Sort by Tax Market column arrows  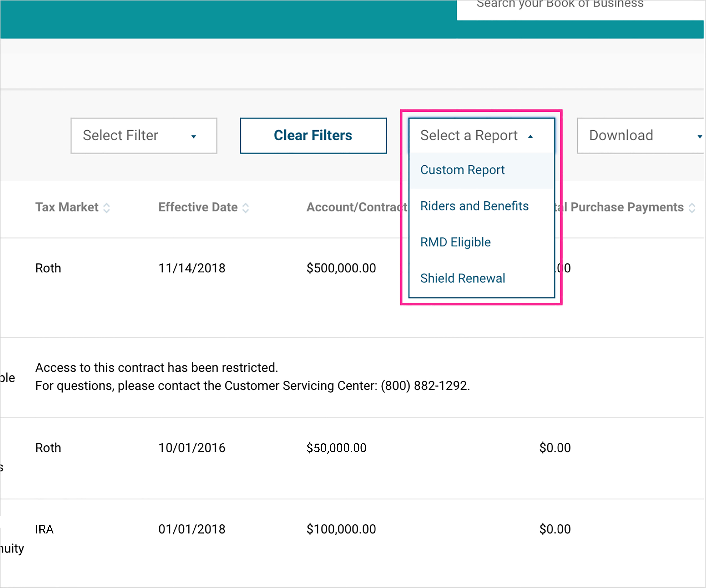click(x=107, y=208)
